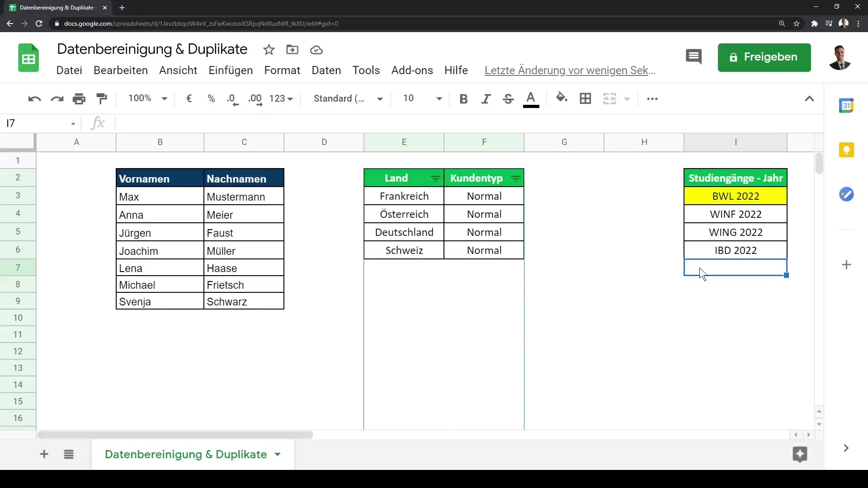Viewport: 868px width, 488px height.
Task: Click the move to folder icon
Action: pyautogui.click(x=292, y=50)
